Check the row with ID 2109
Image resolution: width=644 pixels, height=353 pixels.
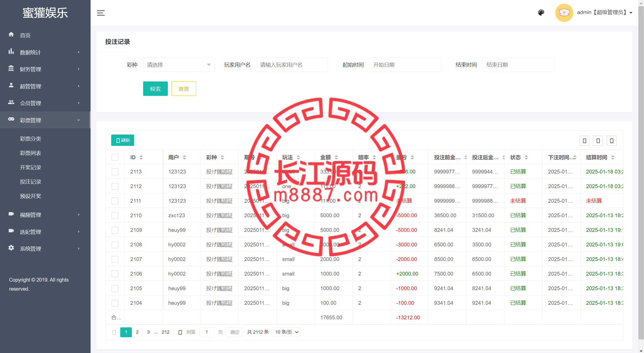coord(115,230)
